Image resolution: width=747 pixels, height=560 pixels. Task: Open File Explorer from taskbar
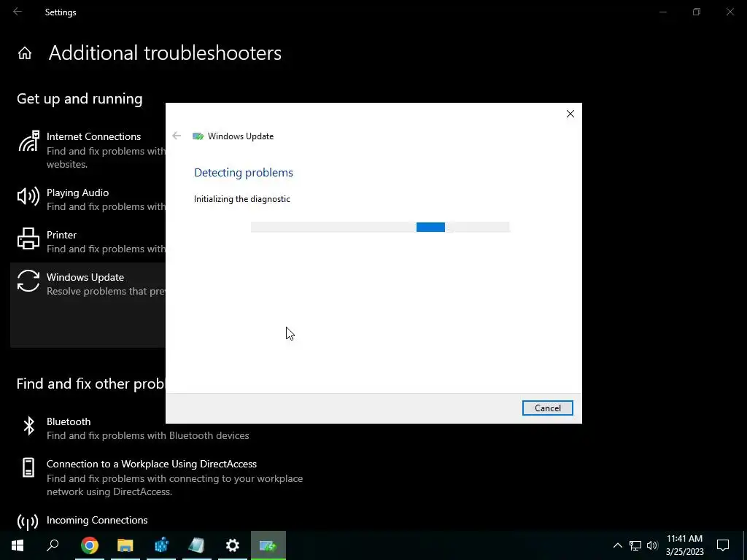[x=125, y=545]
